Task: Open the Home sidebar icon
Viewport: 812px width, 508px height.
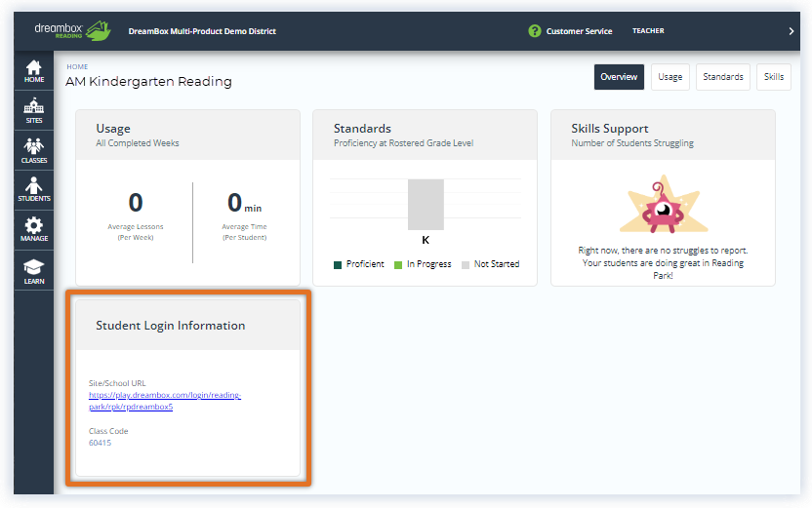Action: (33, 71)
